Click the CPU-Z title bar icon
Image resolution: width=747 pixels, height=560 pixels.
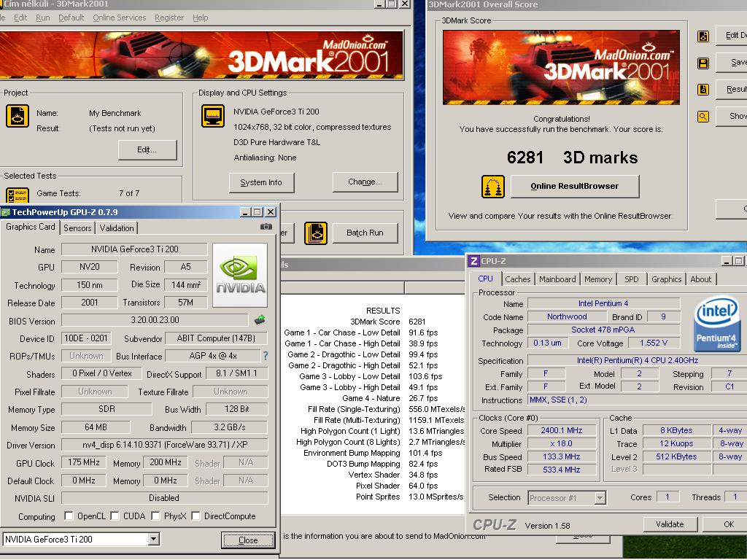[473, 261]
